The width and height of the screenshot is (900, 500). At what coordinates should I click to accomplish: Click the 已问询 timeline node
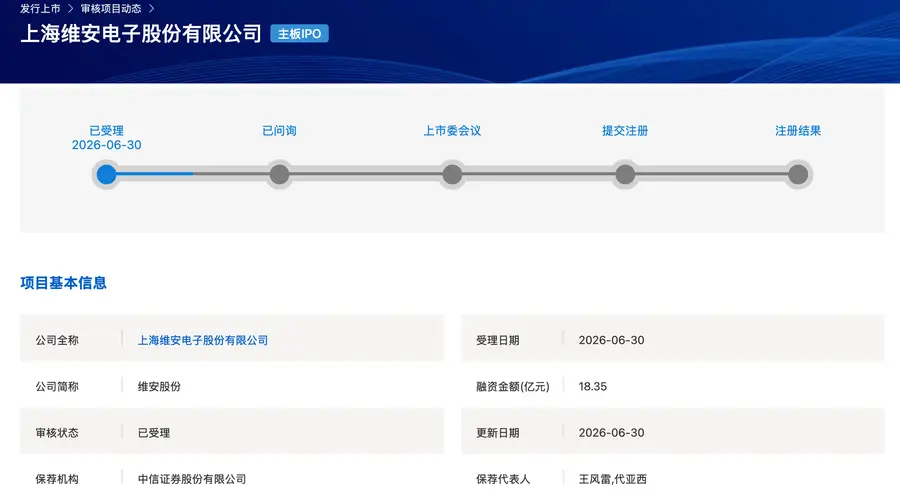[x=280, y=175]
